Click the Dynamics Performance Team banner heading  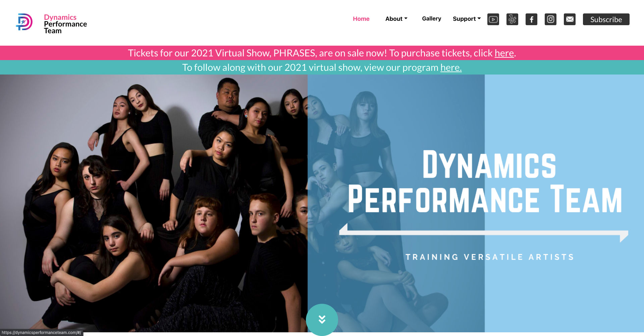click(485, 182)
